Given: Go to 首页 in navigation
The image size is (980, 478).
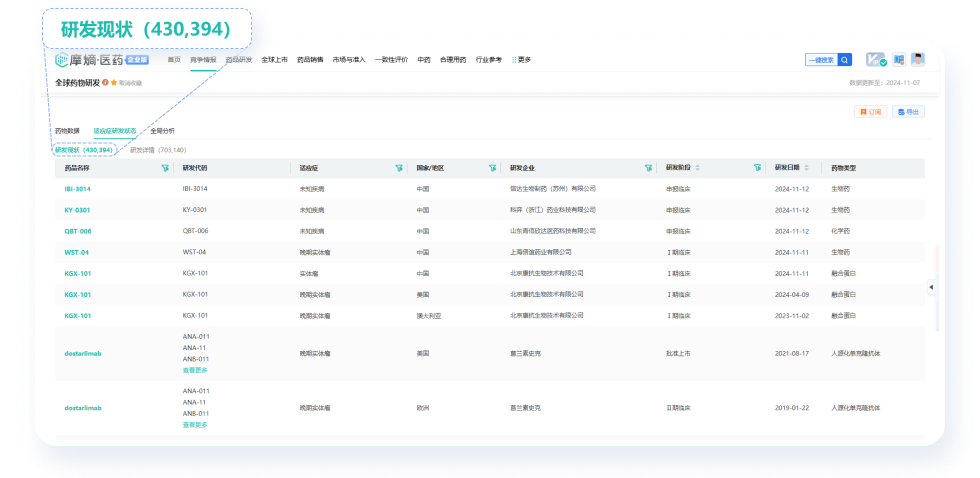Looking at the screenshot, I should pyautogui.click(x=174, y=60).
